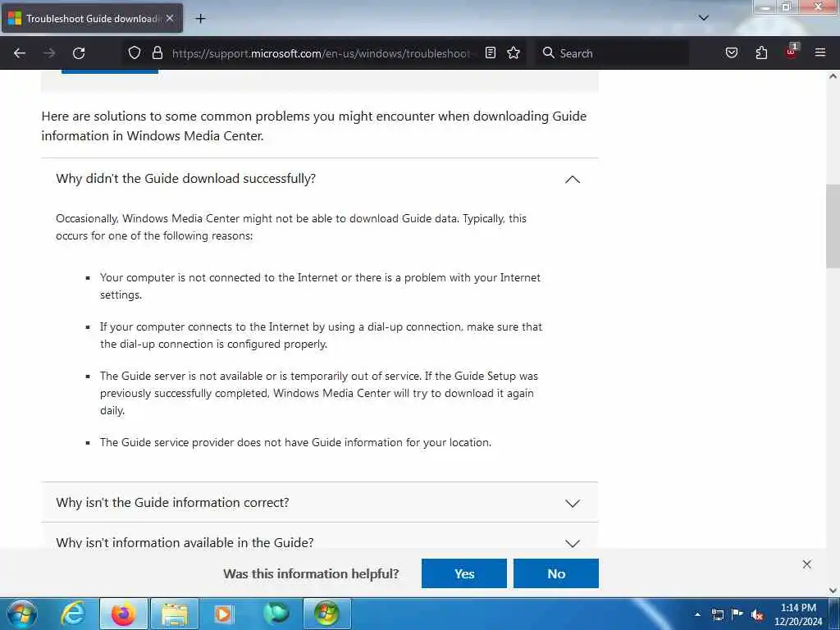840x630 pixels.
Task: Switch to Firefox taskbar button
Action: pos(124,614)
